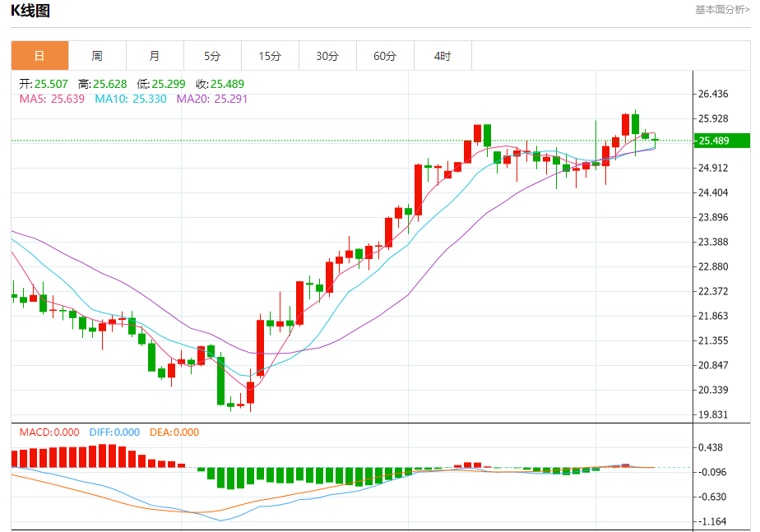The width and height of the screenshot is (760, 532).
Task: Open the 30分 interval tab
Action: [327, 56]
